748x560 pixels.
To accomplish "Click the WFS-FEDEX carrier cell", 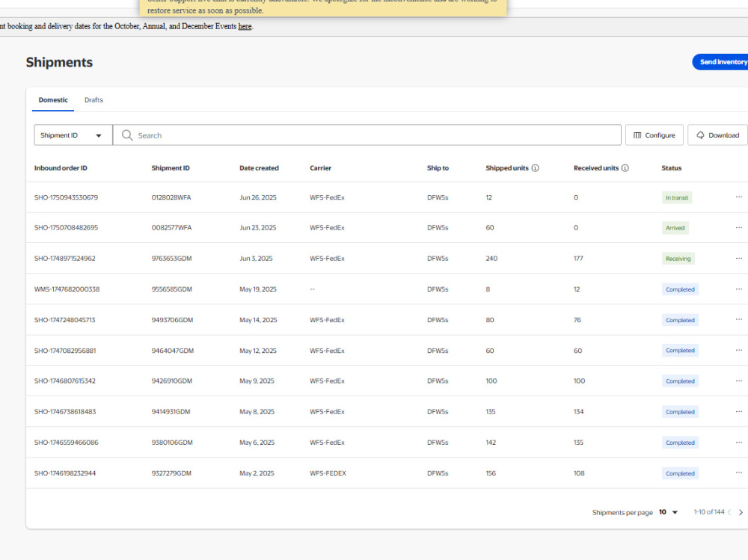I will click(x=328, y=473).
